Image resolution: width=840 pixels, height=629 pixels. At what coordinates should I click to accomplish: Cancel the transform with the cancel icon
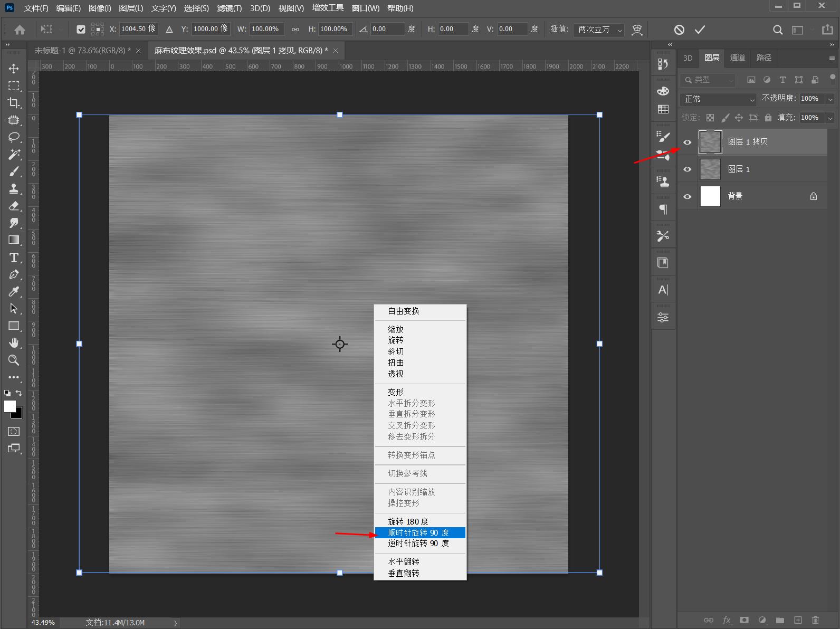[679, 30]
